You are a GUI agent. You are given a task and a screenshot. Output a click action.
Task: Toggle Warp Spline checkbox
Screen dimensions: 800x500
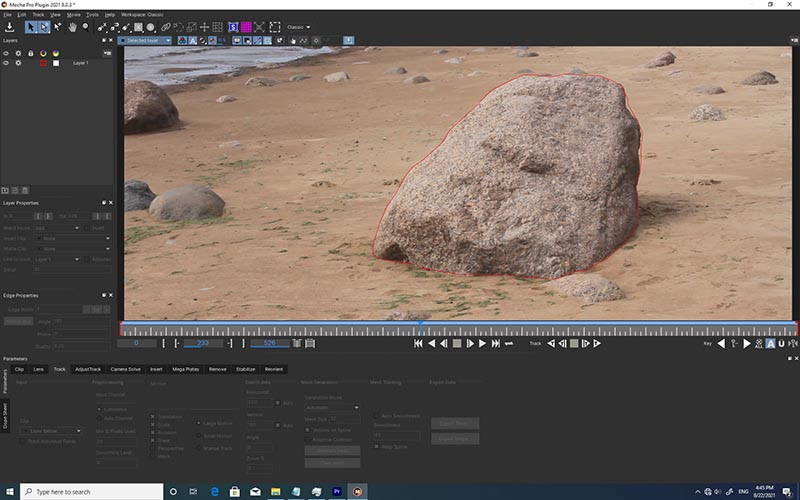[377, 446]
